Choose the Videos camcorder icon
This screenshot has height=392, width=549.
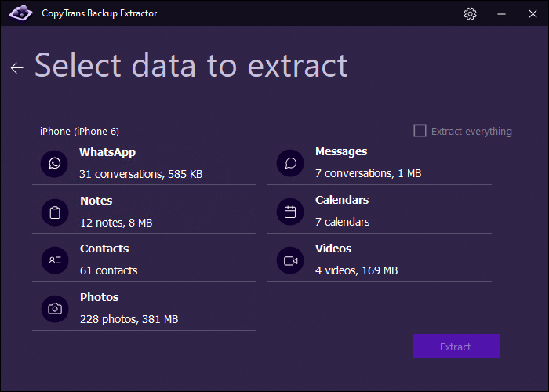click(x=290, y=261)
